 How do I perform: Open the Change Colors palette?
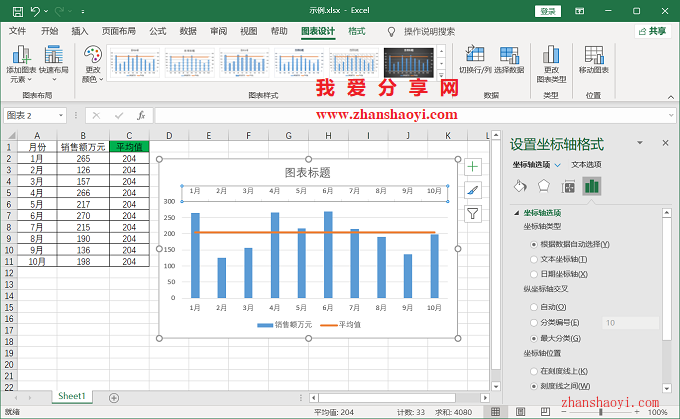93,64
